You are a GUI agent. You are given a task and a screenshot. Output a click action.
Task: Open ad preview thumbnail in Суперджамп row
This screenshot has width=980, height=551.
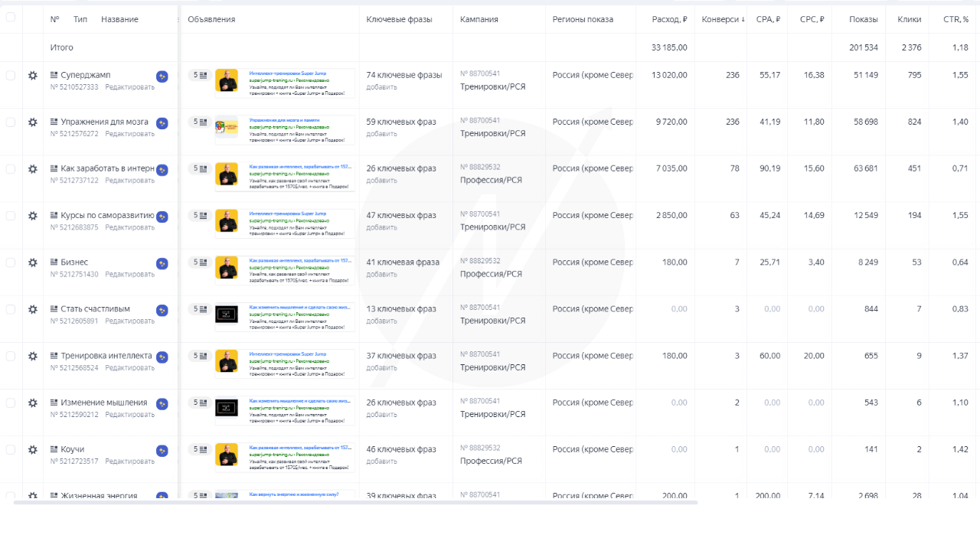[227, 81]
